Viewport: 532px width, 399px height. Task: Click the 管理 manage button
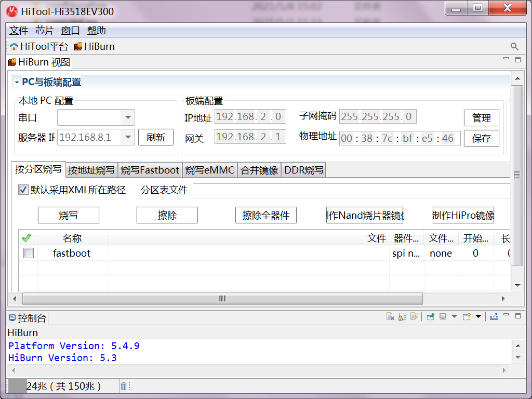point(482,118)
